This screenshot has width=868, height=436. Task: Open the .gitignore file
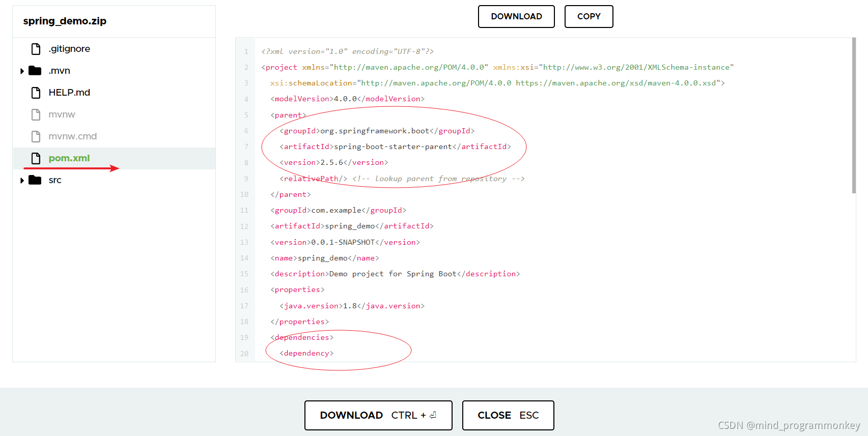tap(69, 49)
